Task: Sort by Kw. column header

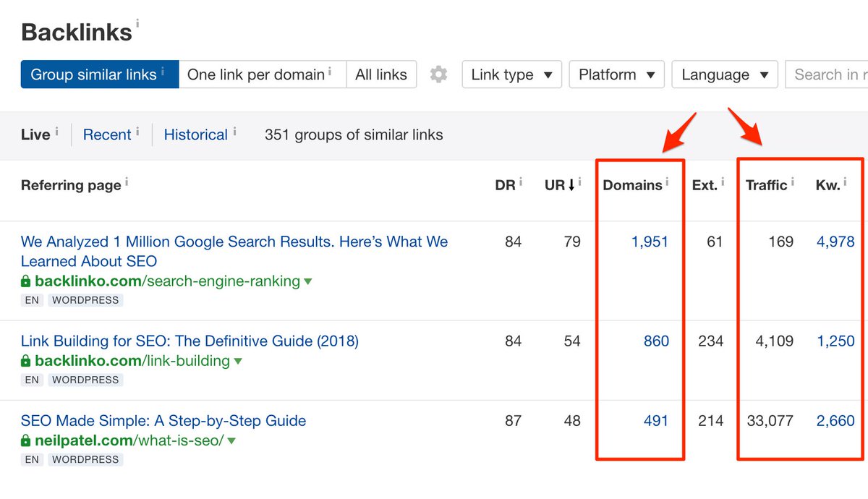Action: [827, 185]
